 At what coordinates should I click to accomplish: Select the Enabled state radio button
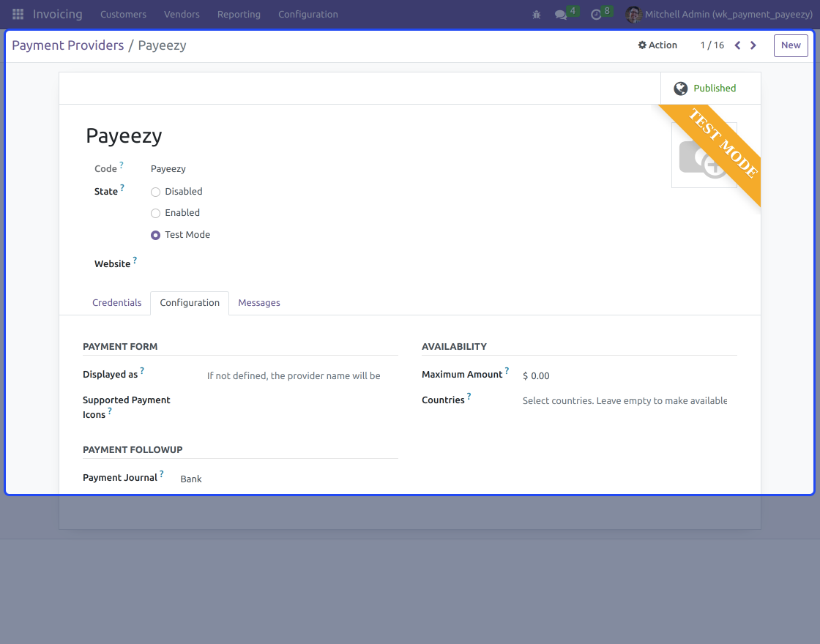pyautogui.click(x=155, y=213)
